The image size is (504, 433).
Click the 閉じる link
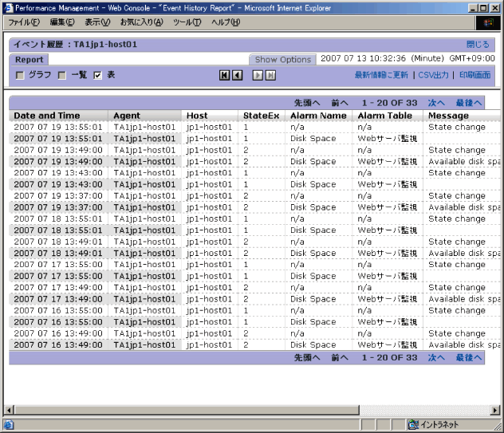(478, 45)
